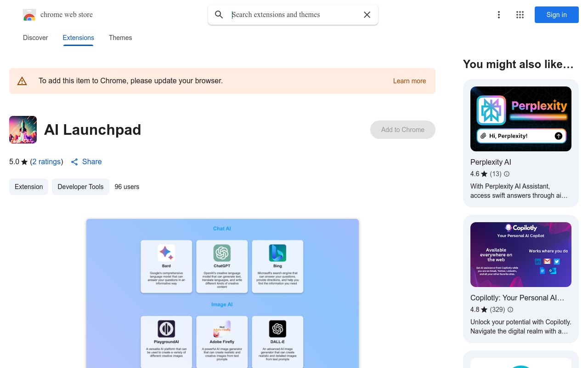
Task: Open the three-dot more options menu
Action: pyautogui.click(x=499, y=15)
